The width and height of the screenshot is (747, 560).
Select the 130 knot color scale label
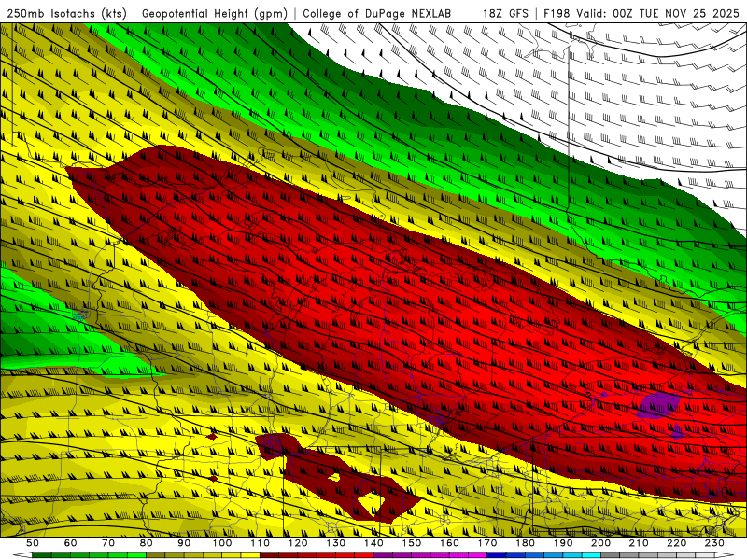tap(336, 543)
